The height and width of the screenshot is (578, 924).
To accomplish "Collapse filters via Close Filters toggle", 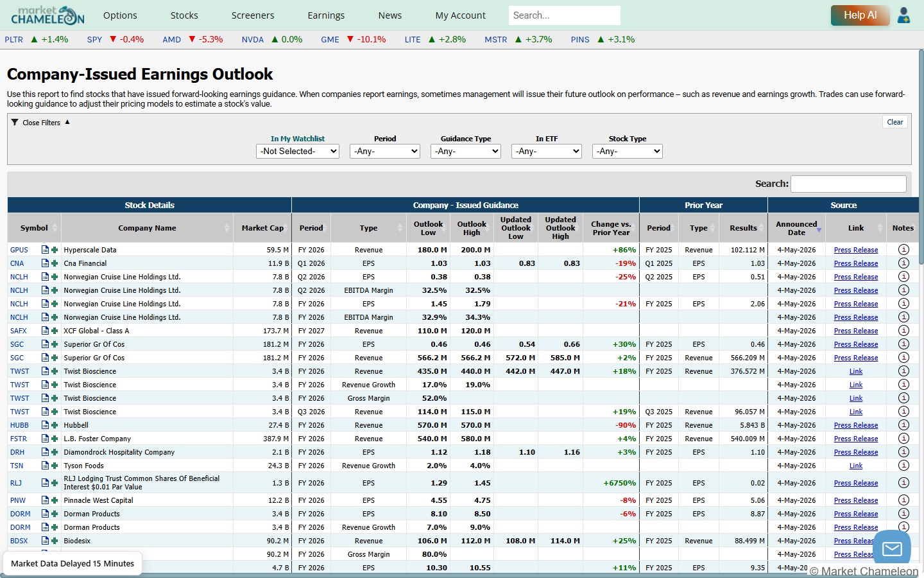I will point(40,122).
